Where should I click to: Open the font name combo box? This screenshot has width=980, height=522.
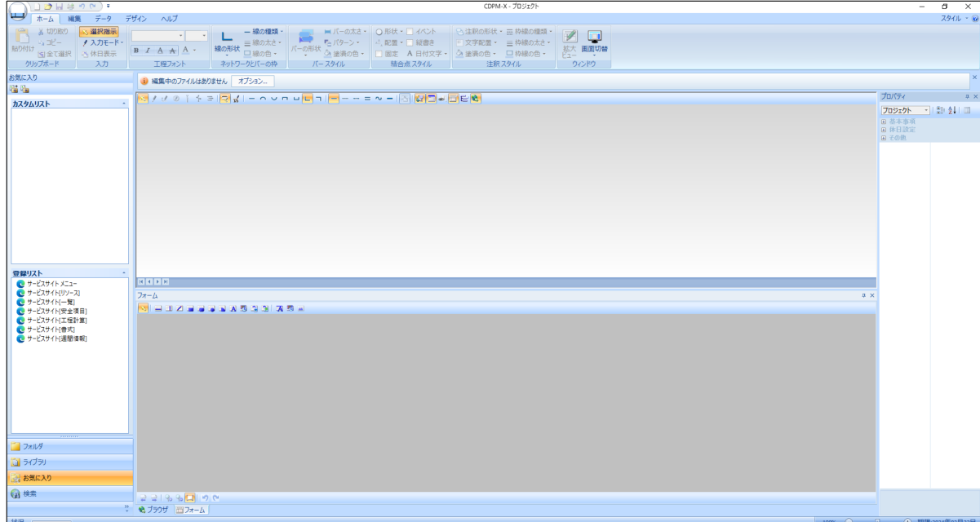pos(157,36)
